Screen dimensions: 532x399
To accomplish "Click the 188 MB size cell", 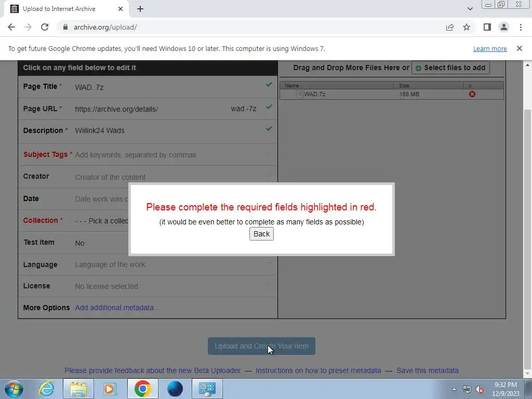I will 409,94.
